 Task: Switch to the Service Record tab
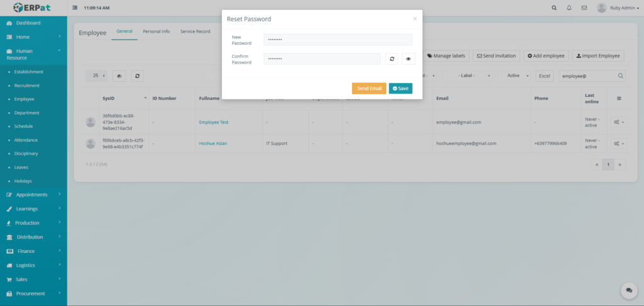(195, 31)
